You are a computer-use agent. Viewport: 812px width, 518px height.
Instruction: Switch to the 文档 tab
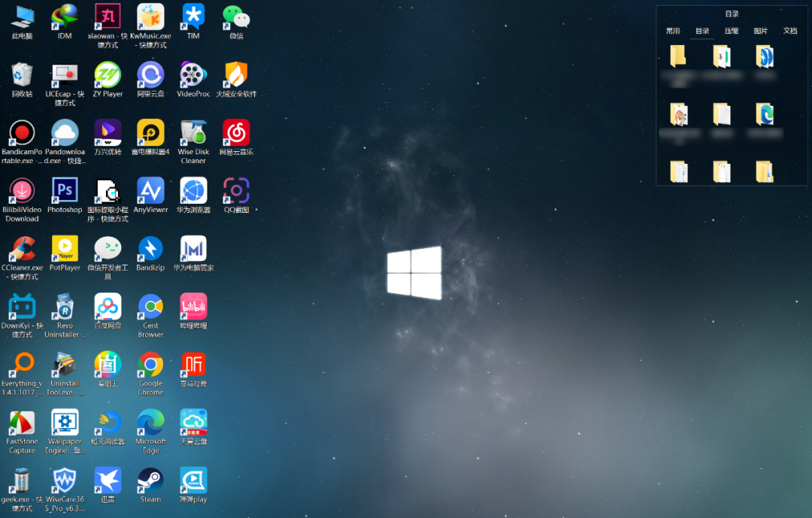pos(790,31)
